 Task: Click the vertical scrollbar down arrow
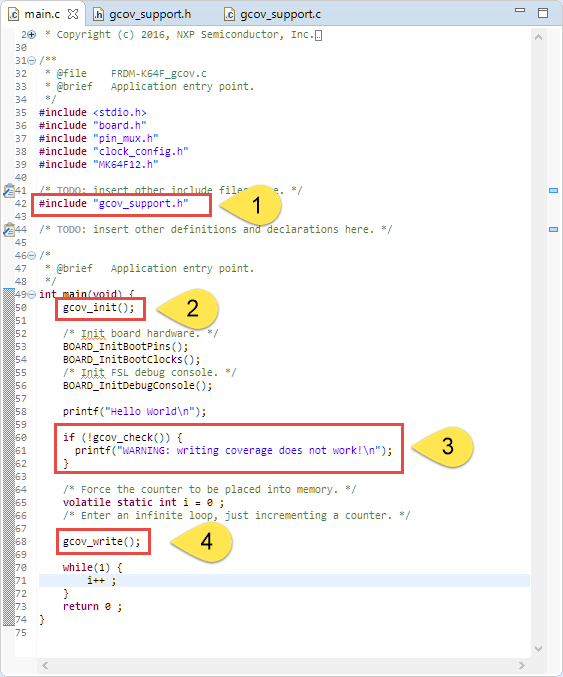tap(538, 649)
